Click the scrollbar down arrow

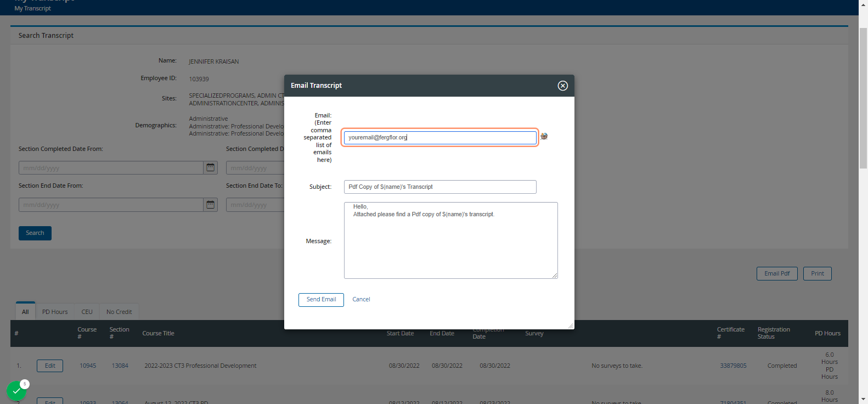click(x=863, y=399)
